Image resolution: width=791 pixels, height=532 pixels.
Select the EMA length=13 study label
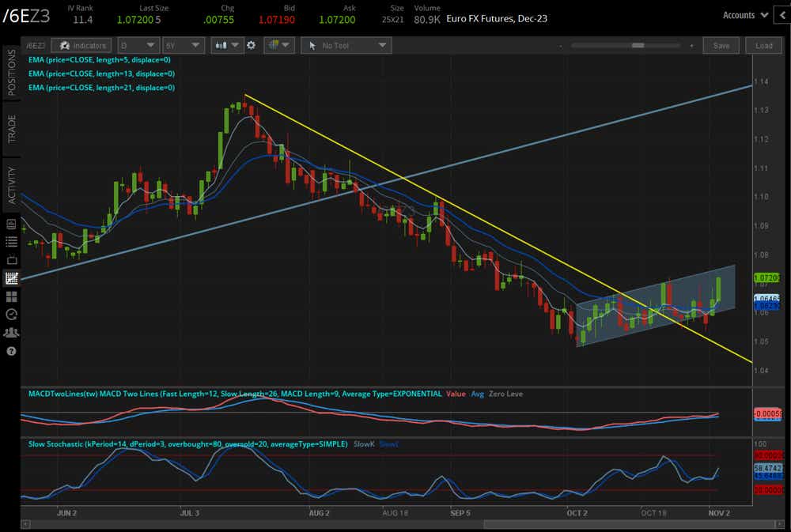101,74
